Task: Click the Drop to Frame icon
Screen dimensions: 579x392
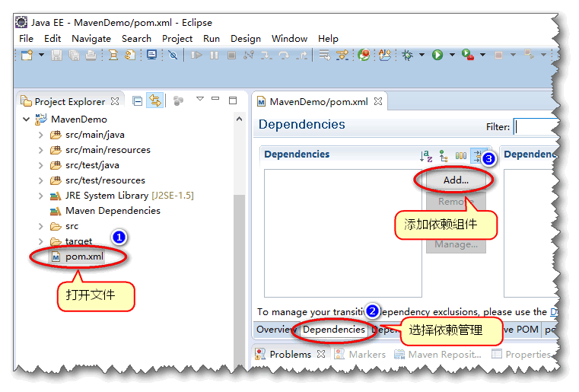Action: point(325,56)
